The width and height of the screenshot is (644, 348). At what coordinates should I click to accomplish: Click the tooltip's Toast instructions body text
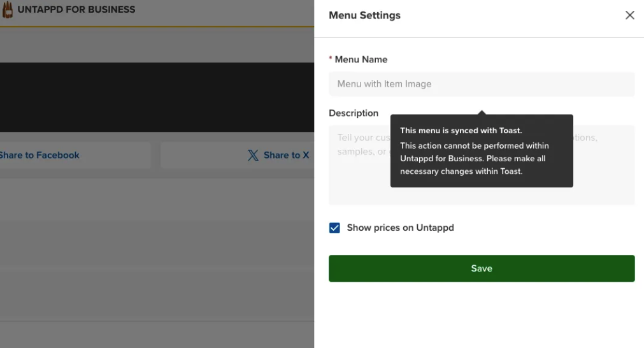[x=474, y=159]
